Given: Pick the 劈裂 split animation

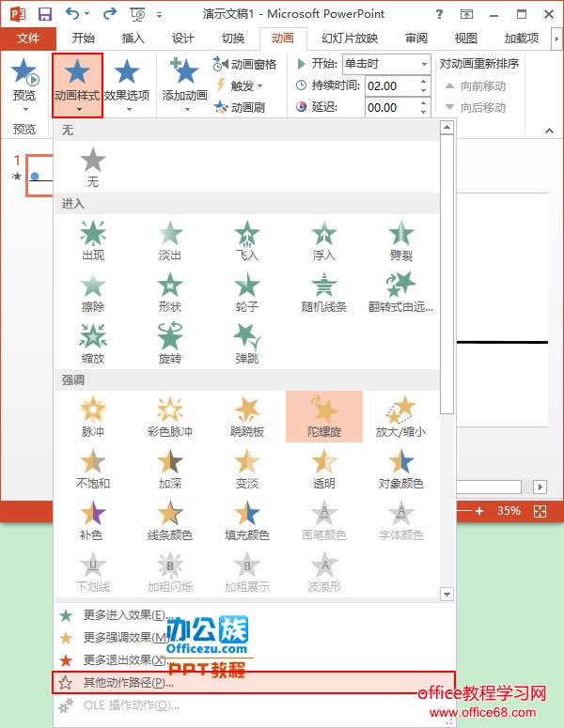Looking at the screenshot, I should (401, 240).
